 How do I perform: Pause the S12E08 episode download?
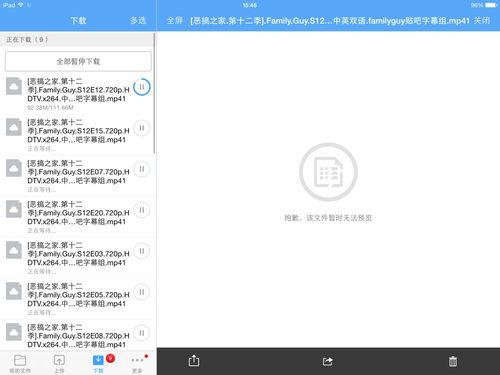[142, 333]
